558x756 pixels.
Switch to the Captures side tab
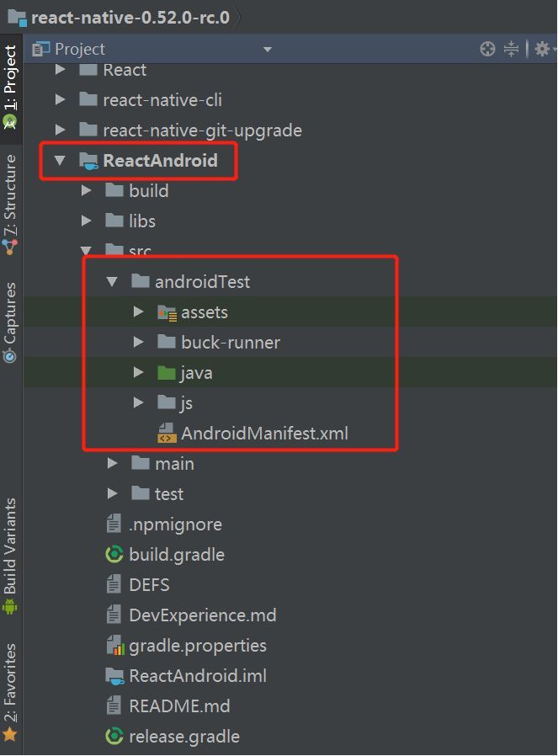(10, 322)
